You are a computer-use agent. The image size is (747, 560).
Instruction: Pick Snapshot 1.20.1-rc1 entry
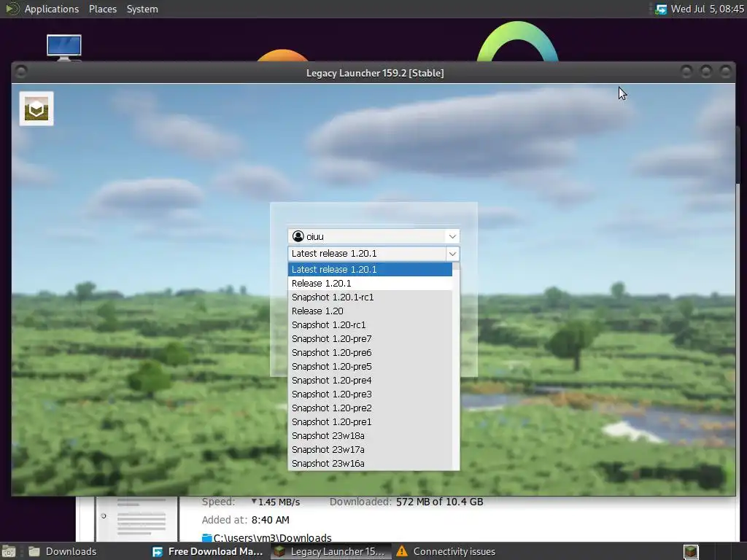370,297
